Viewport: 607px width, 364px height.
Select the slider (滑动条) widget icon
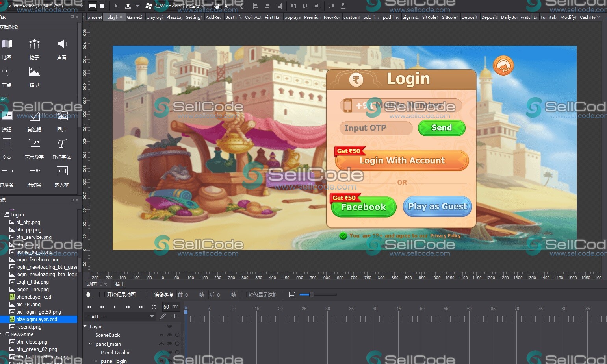[34, 171]
